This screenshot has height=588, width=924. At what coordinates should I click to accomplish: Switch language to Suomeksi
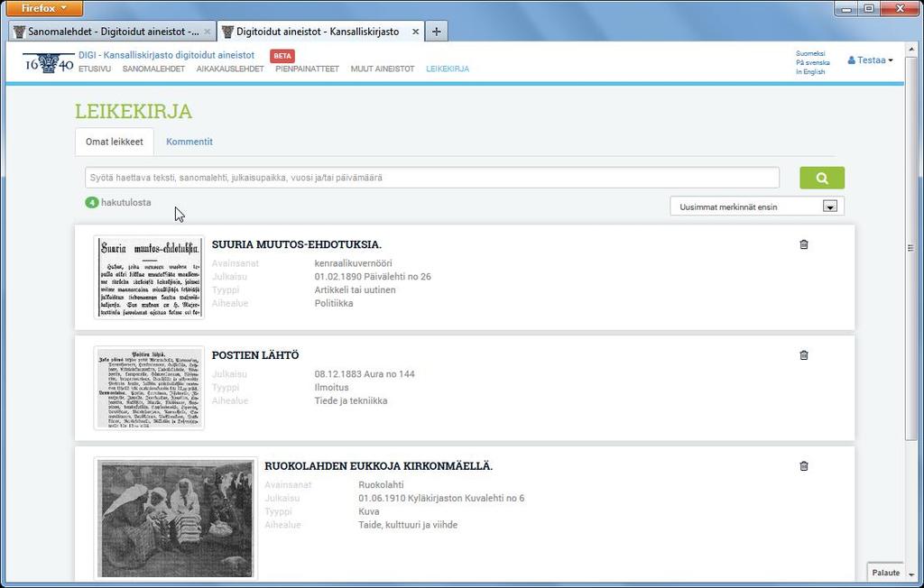coord(810,53)
